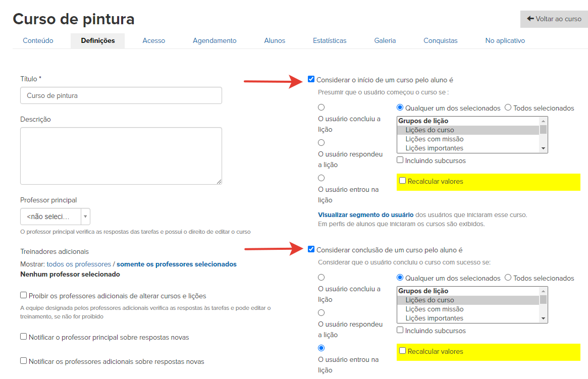Open Visualizar segmento do usuário link
Viewport: 588px width, 379px height.
pyautogui.click(x=365, y=214)
